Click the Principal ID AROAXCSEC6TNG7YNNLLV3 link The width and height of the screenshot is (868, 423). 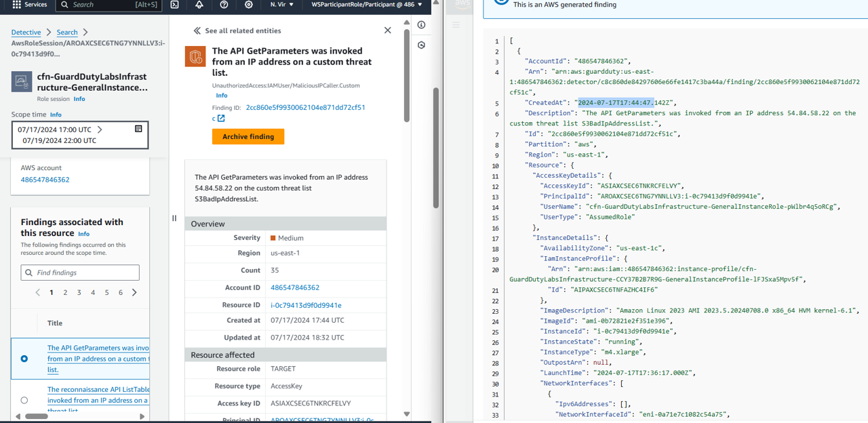pyautogui.click(x=322, y=421)
